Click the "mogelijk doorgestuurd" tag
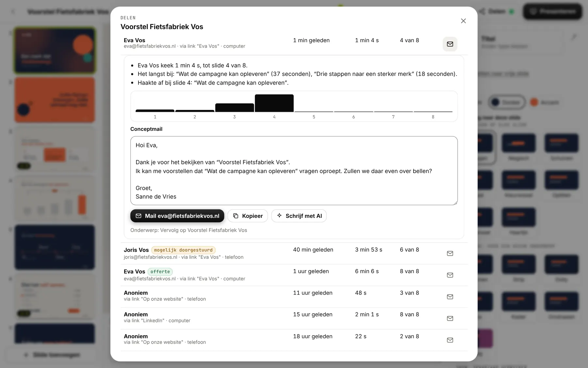Image resolution: width=588 pixels, height=368 pixels. [183, 250]
